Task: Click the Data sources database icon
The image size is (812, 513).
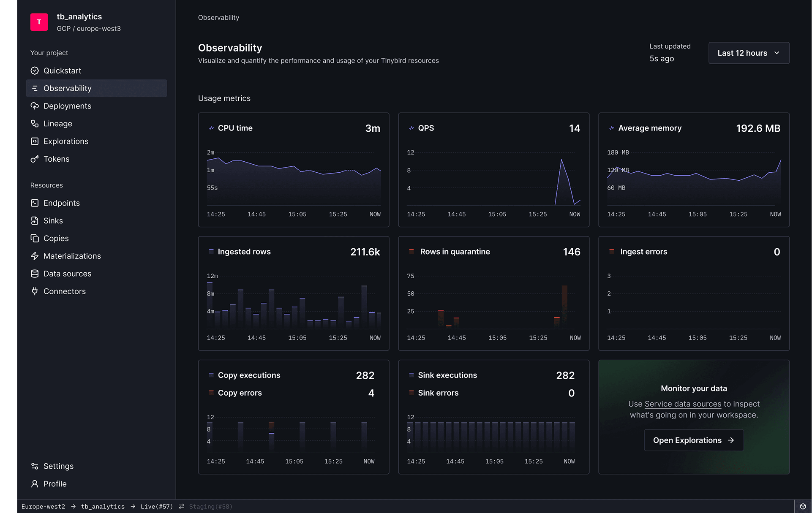Action: pyautogui.click(x=35, y=274)
